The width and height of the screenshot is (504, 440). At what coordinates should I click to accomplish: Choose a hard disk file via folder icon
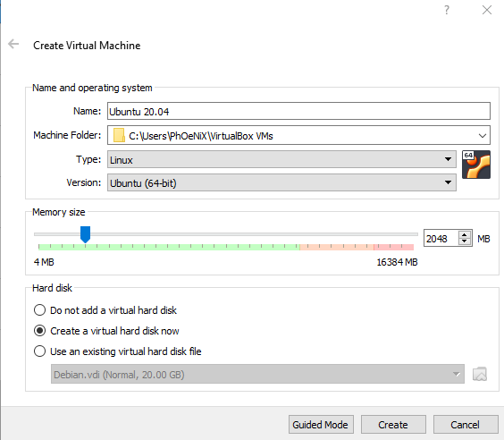480,374
